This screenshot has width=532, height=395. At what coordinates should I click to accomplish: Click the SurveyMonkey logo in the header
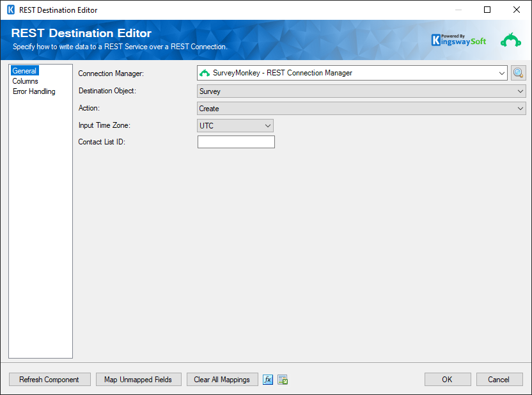[x=511, y=40]
